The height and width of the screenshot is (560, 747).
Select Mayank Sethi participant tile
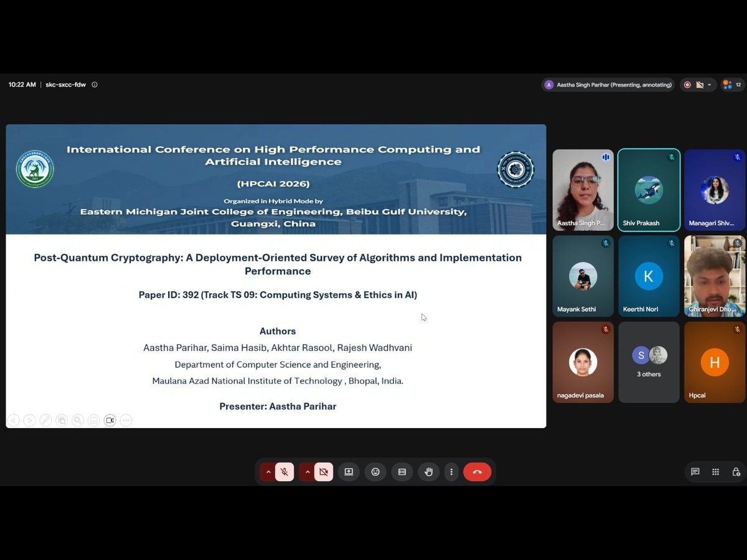[x=583, y=276]
